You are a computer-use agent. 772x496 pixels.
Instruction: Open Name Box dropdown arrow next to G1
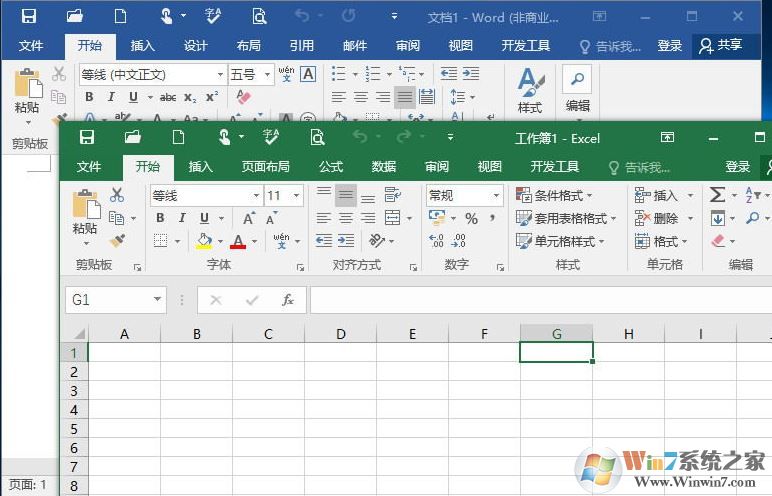tap(157, 299)
